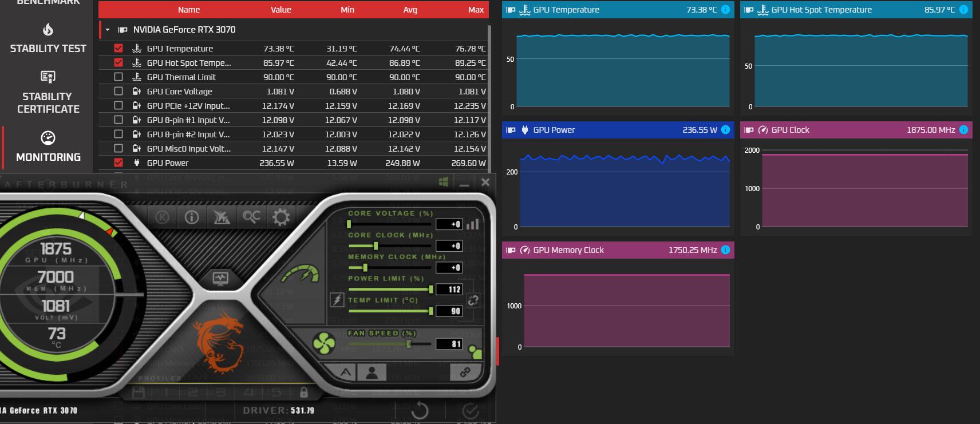This screenshot has height=424, width=980.
Task: Check the GPU Misc0 Input Voltage checkbox
Action: point(118,148)
